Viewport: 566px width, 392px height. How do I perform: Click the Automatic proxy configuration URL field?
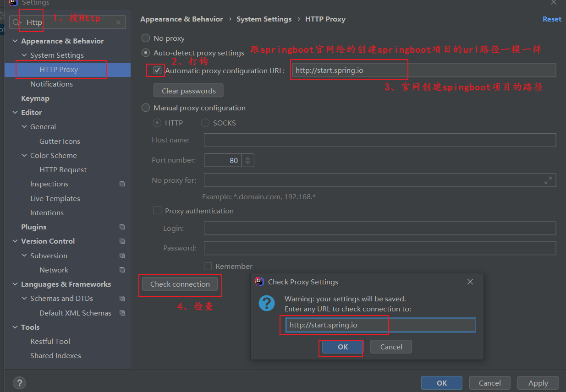(424, 71)
